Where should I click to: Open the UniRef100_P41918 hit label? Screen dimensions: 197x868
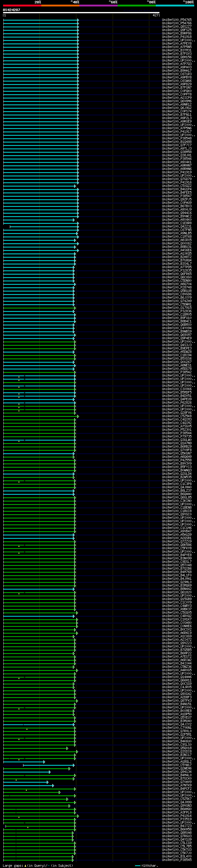(177, 37)
